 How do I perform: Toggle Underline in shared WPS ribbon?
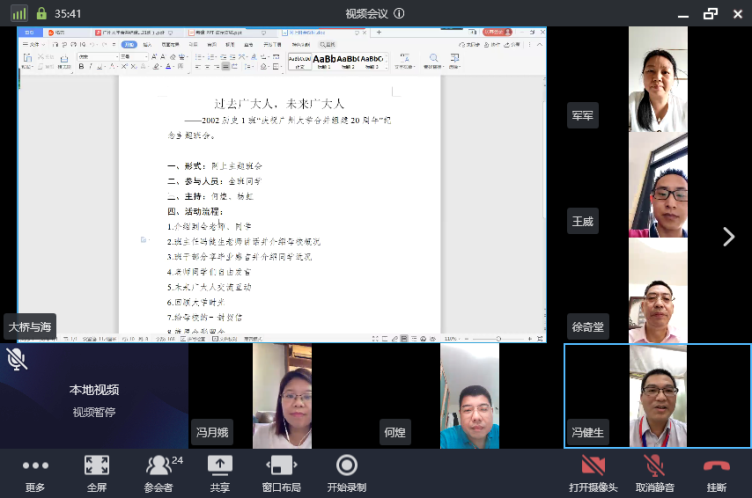click(100, 67)
